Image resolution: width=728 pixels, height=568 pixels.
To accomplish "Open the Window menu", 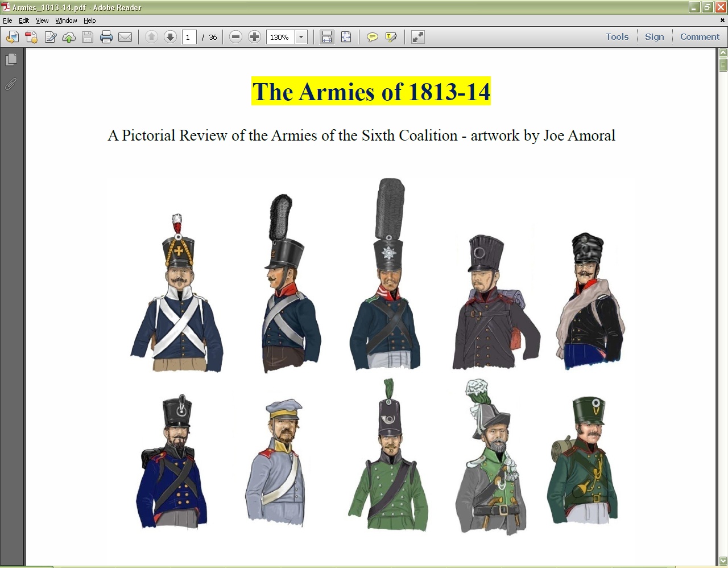I will 66,20.
